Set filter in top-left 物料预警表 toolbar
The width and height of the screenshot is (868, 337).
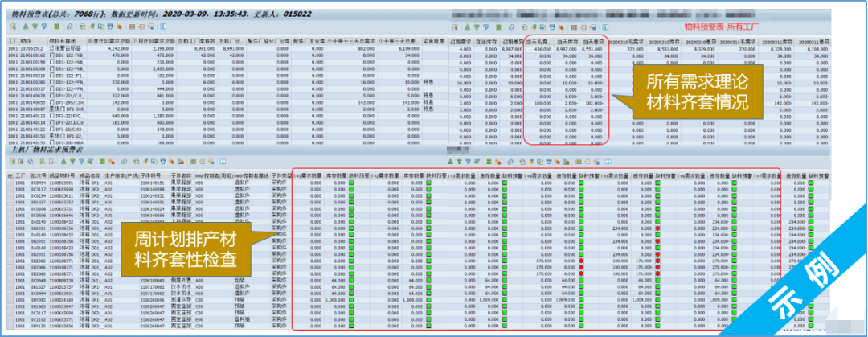44,27
